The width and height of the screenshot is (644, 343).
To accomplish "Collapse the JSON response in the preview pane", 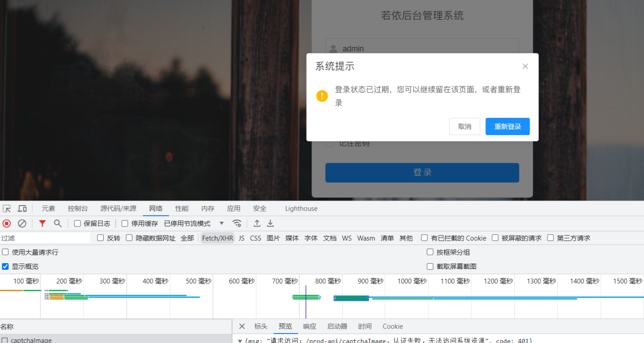I will coord(240,341).
